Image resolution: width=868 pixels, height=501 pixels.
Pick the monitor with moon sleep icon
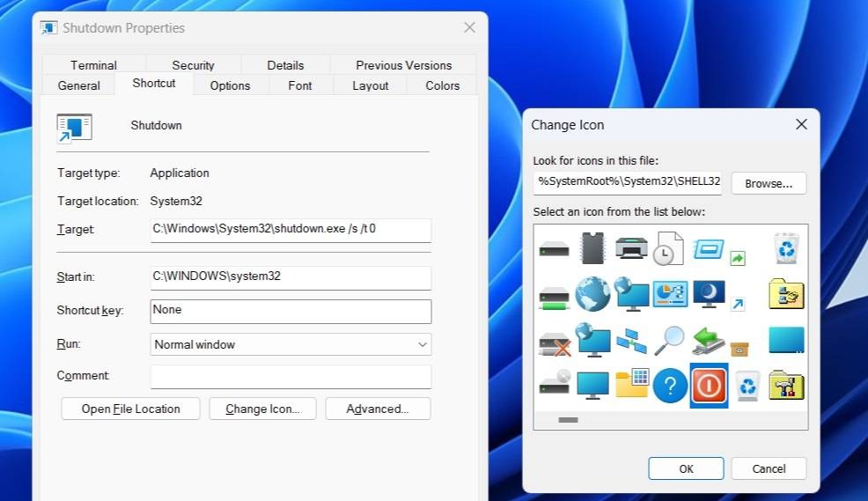point(710,294)
